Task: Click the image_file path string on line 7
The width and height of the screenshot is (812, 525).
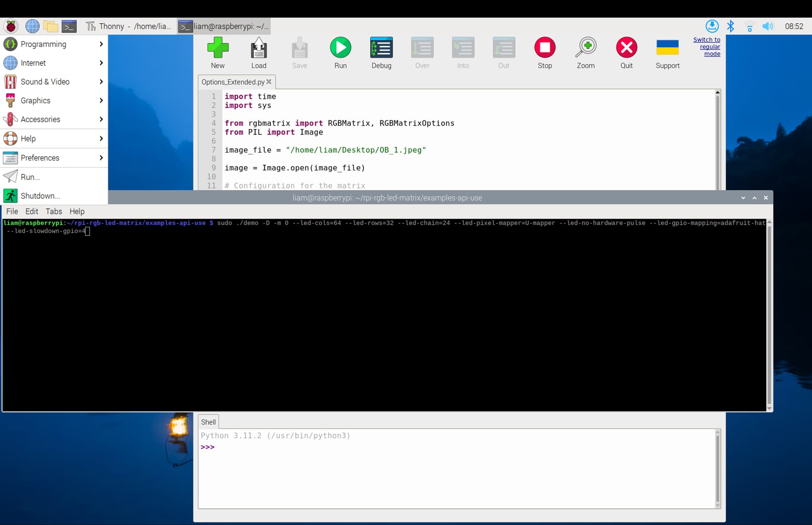Action: pyautogui.click(x=356, y=150)
